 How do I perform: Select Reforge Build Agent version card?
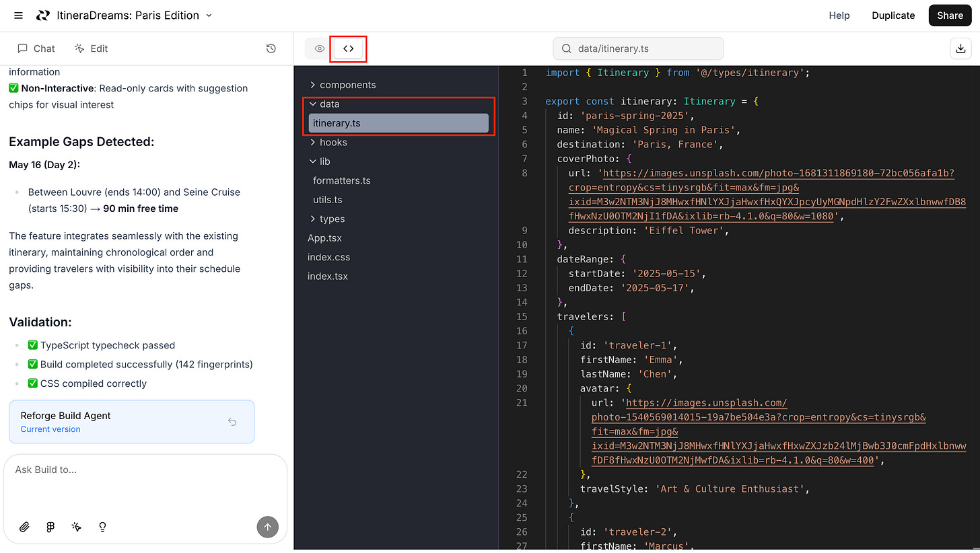[x=132, y=422]
